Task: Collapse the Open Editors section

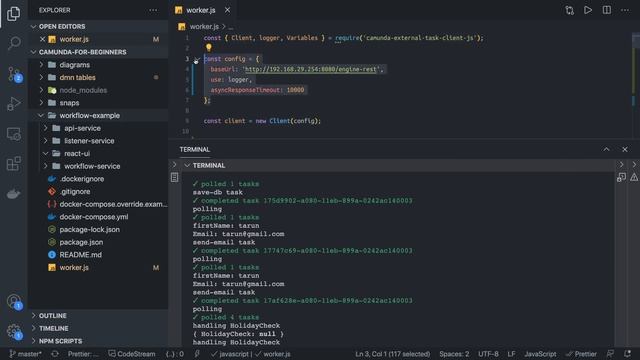Action: (x=33, y=27)
